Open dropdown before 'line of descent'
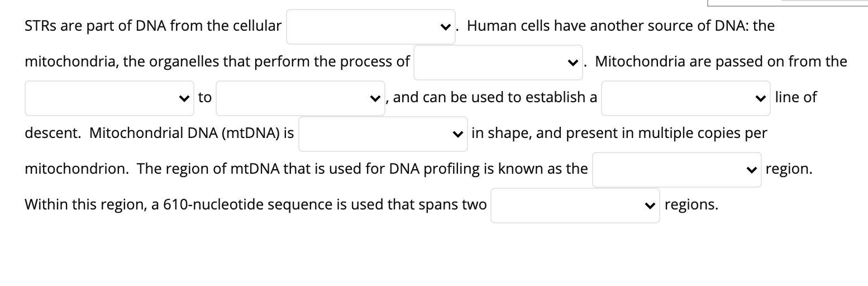Viewport: 868px width, 286px height. coord(686,98)
